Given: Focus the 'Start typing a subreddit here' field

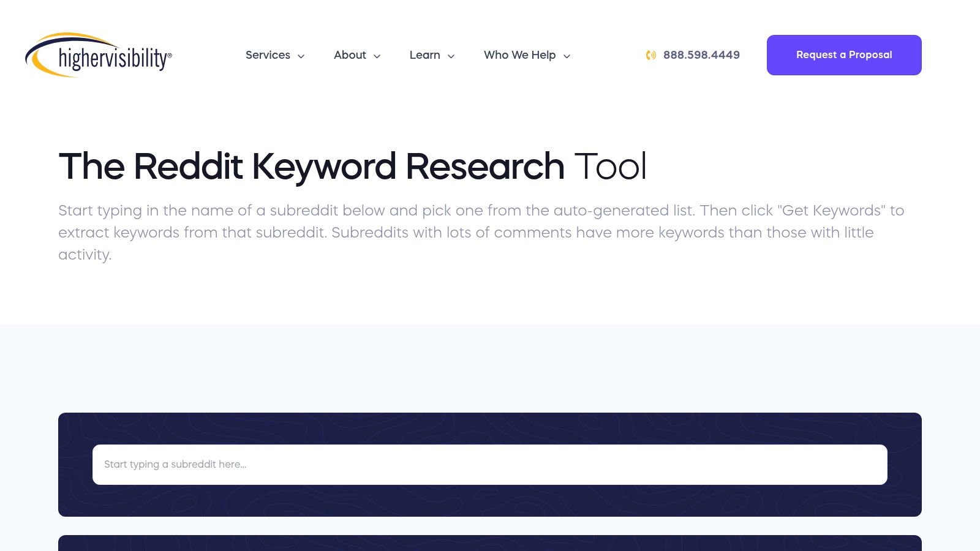Looking at the screenshot, I should (x=490, y=465).
